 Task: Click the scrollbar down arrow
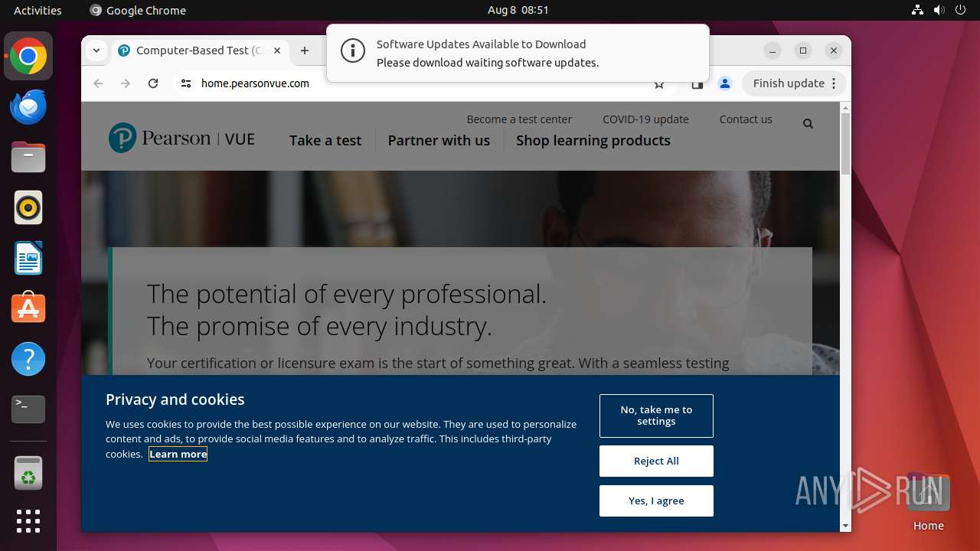coord(845,526)
